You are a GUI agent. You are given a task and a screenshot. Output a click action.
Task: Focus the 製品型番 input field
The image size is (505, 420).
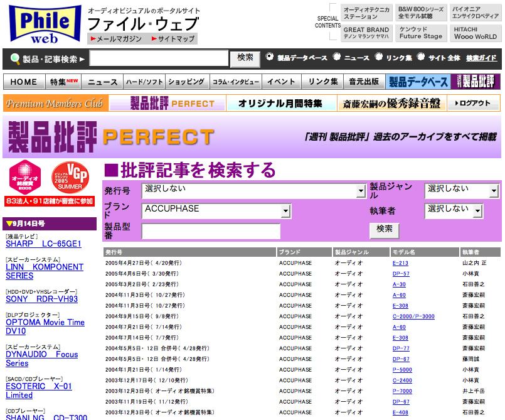211,231
